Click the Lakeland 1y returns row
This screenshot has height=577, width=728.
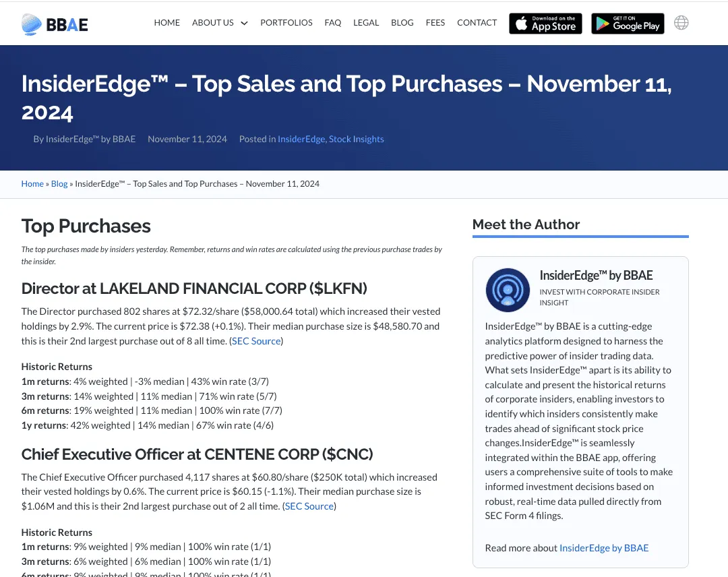pos(148,425)
